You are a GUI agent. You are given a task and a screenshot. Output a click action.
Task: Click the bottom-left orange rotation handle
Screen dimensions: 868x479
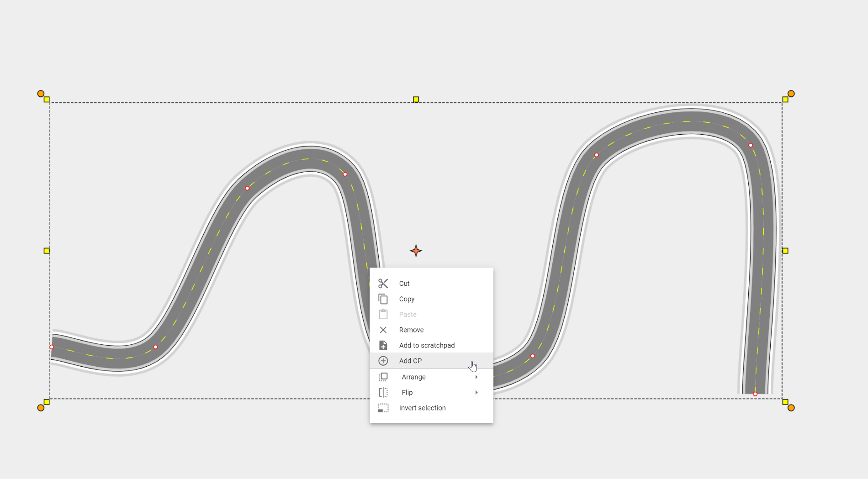[41, 408]
